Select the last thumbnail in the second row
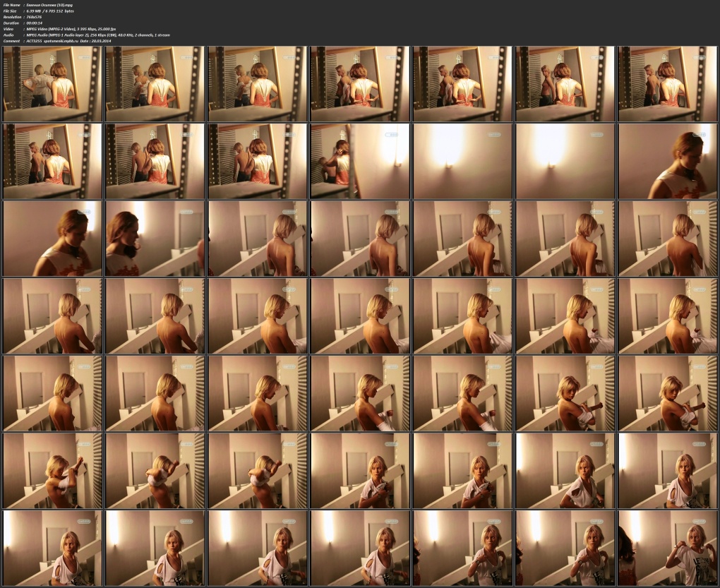 667,161
